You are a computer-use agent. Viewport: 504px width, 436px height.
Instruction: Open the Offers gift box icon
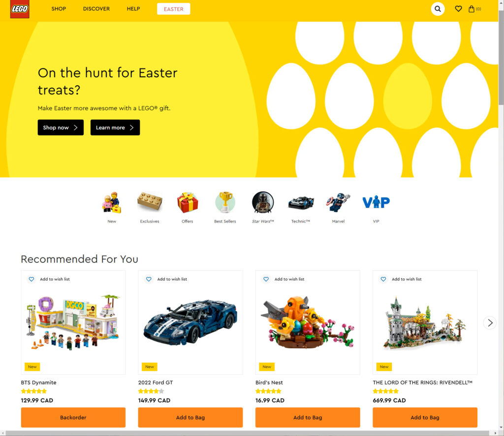(188, 203)
